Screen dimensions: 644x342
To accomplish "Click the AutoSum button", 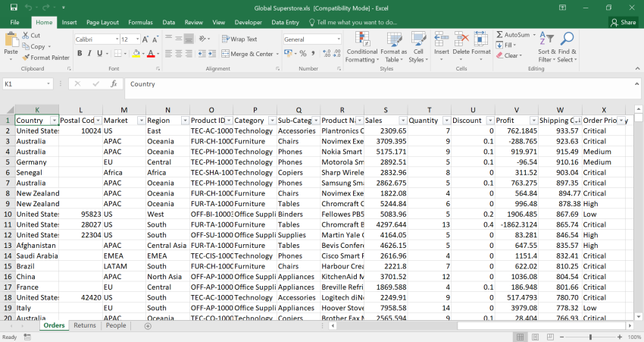I will pos(513,35).
